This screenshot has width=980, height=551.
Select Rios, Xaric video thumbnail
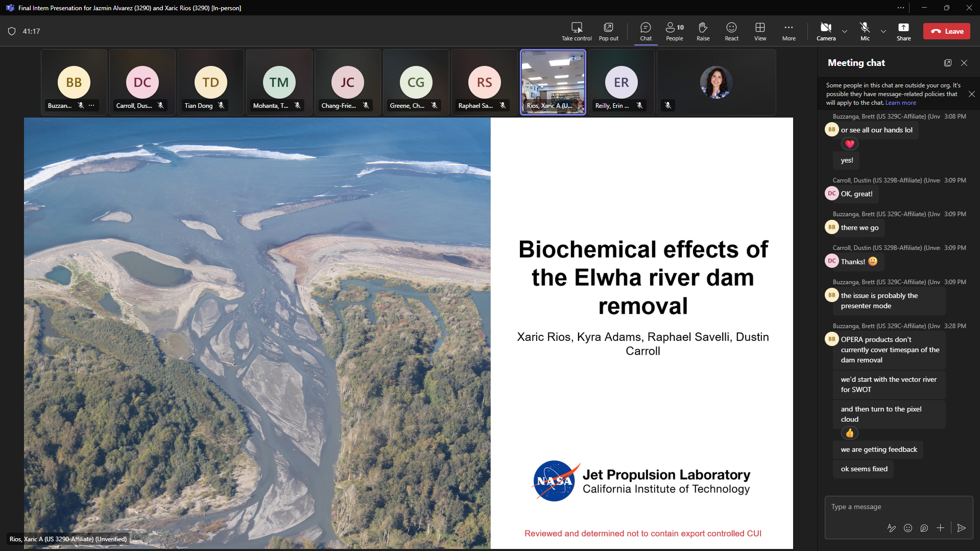[x=553, y=82]
